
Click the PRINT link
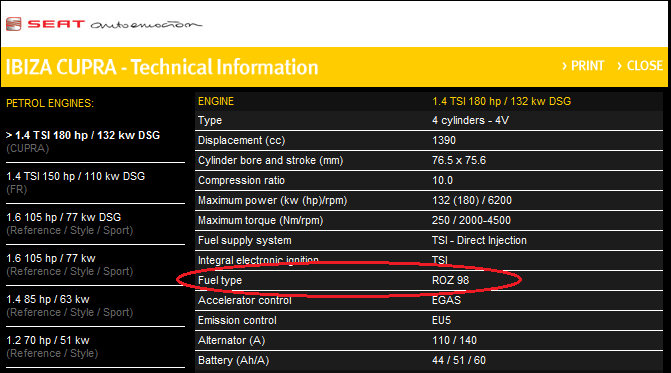[x=583, y=66]
